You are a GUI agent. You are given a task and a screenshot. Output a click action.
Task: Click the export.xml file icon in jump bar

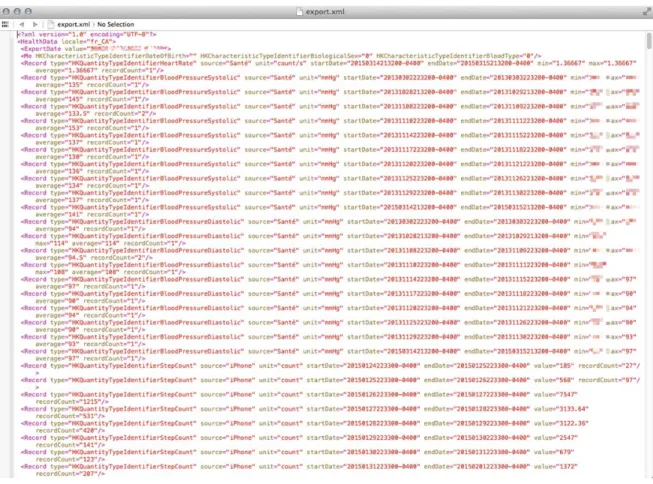pos(50,24)
